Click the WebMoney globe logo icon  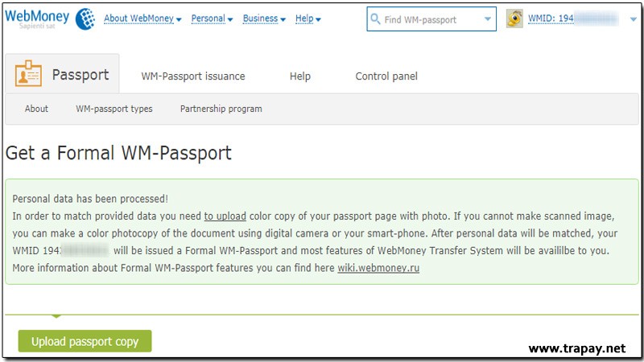coord(85,18)
